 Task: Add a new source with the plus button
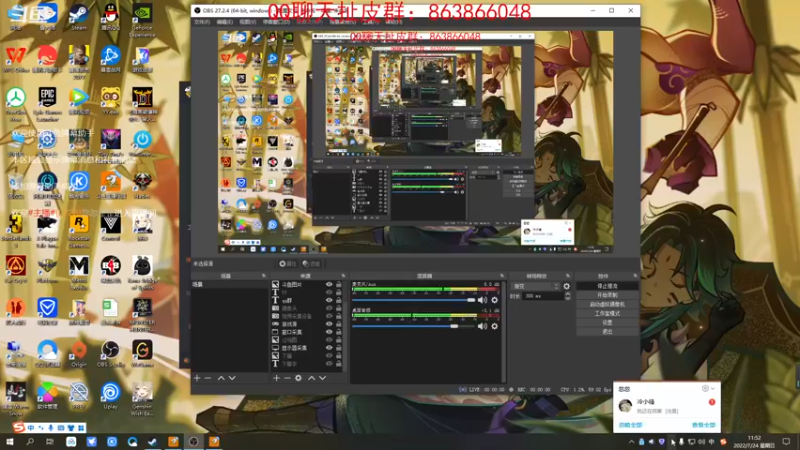[x=276, y=378]
